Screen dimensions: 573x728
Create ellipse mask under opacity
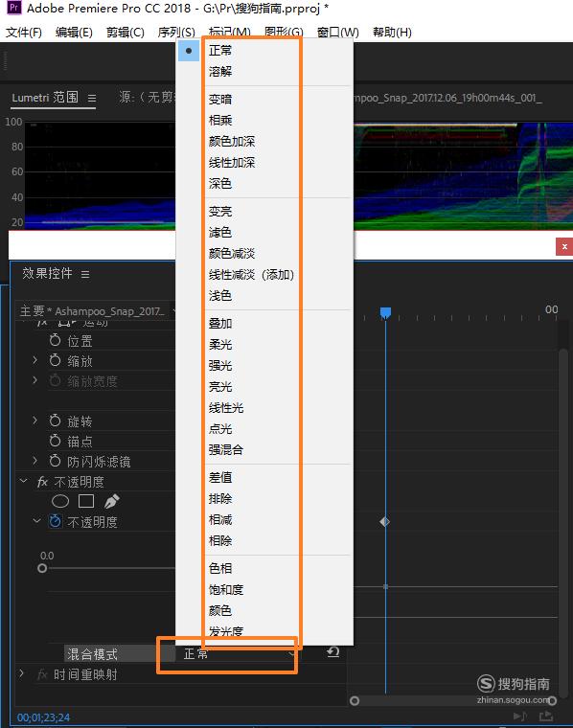tap(60, 501)
